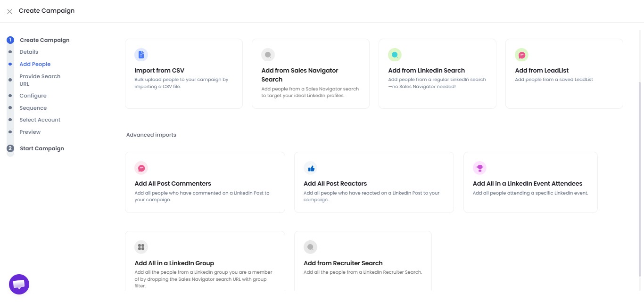
Task: Select Add All Post Commenters title
Action: click(173, 184)
